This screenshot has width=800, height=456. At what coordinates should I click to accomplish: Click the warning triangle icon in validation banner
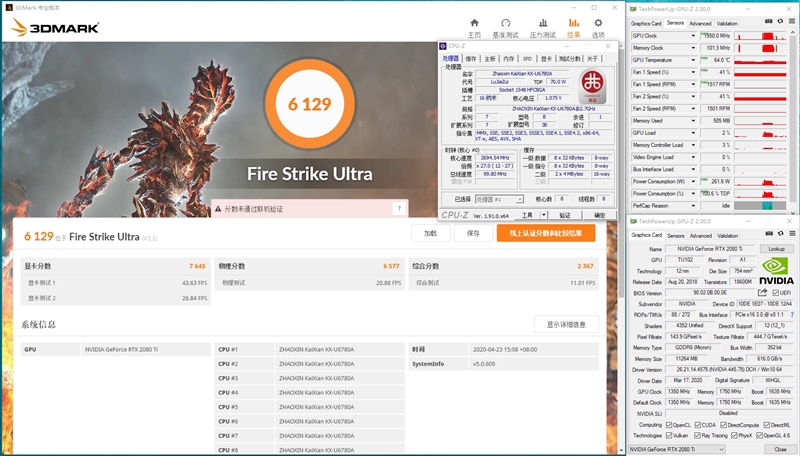(x=218, y=209)
